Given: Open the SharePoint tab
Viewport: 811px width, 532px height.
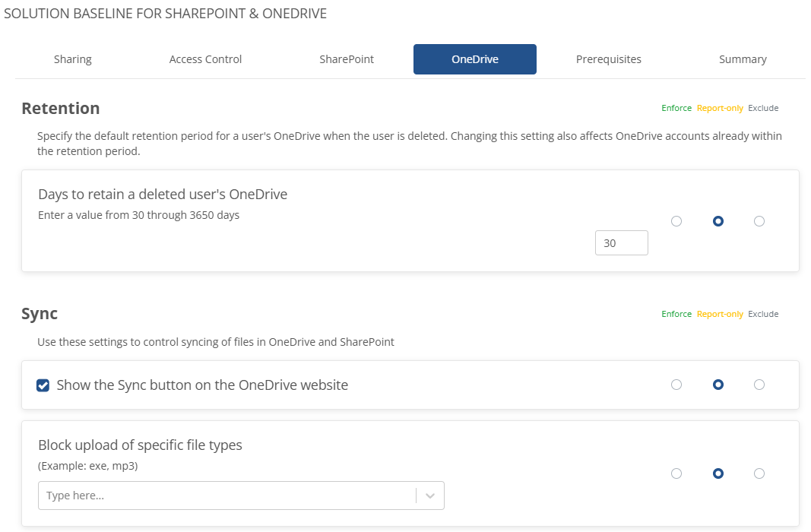Looking at the screenshot, I should pyautogui.click(x=347, y=59).
